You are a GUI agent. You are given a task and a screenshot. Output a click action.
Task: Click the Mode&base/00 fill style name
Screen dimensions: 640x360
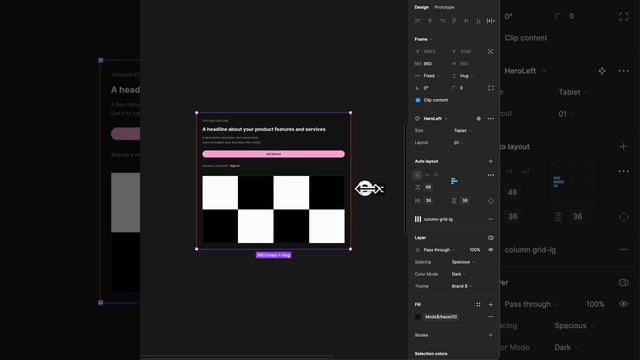441,317
